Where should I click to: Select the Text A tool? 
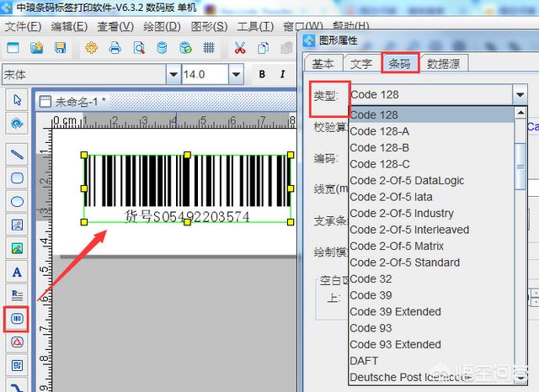[17, 272]
